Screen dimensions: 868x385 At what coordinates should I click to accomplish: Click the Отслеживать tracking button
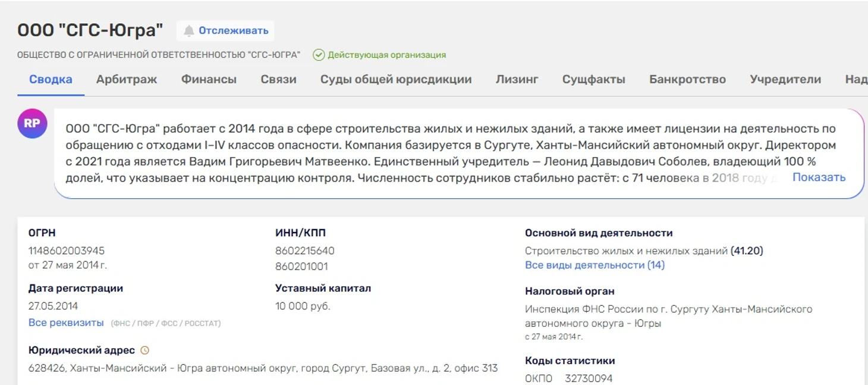pyautogui.click(x=225, y=30)
